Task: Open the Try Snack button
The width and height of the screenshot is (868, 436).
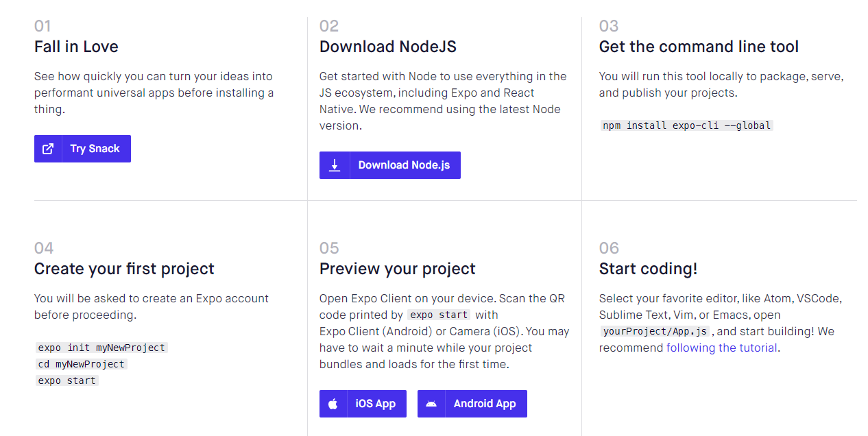Action: pyautogui.click(x=82, y=149)
